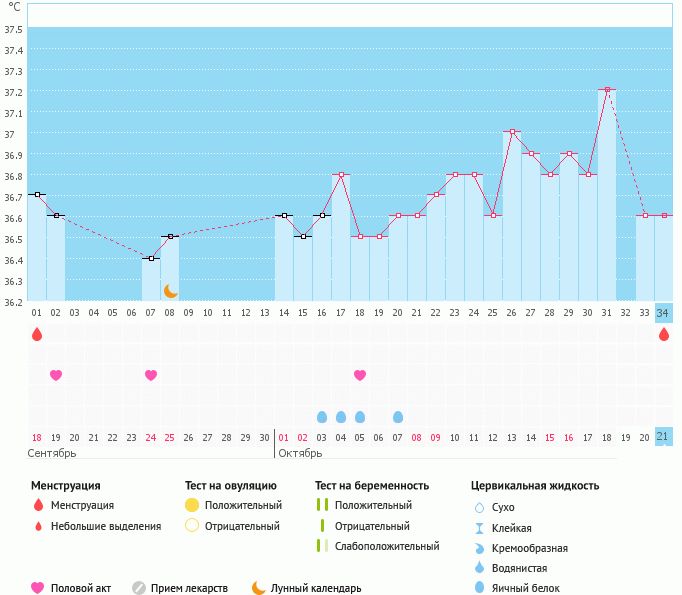Click the orange crescent moon on day 08
682x595 pixels.
[x=170, y=290]
